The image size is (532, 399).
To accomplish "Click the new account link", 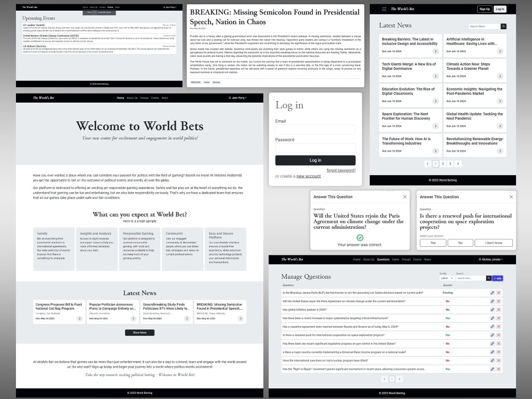I will [309, 176].
